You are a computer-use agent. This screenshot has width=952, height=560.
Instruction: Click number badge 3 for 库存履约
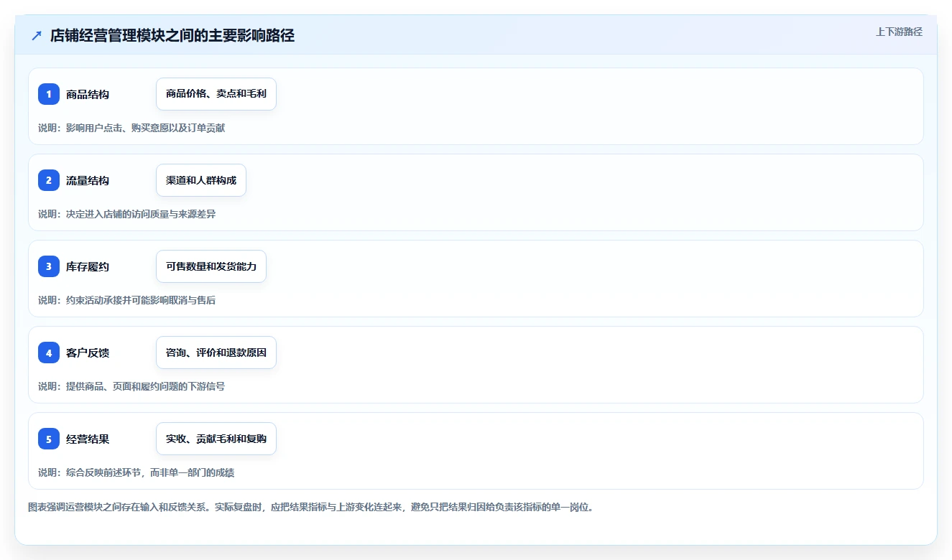[x=49, y=266]
